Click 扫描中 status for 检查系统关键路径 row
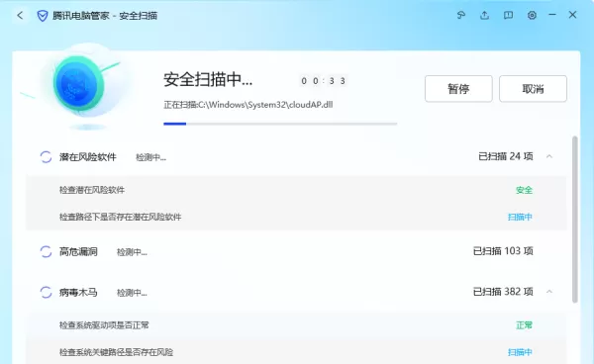Image resolution: width=594 pixels, height=364 pixels. pos(520,352)
